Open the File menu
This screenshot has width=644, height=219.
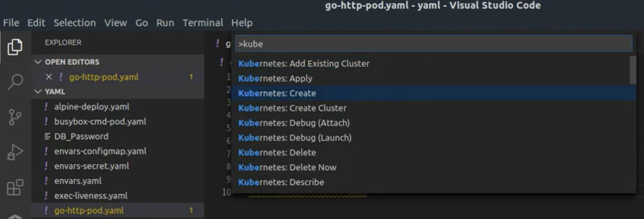tap(11, 23)
